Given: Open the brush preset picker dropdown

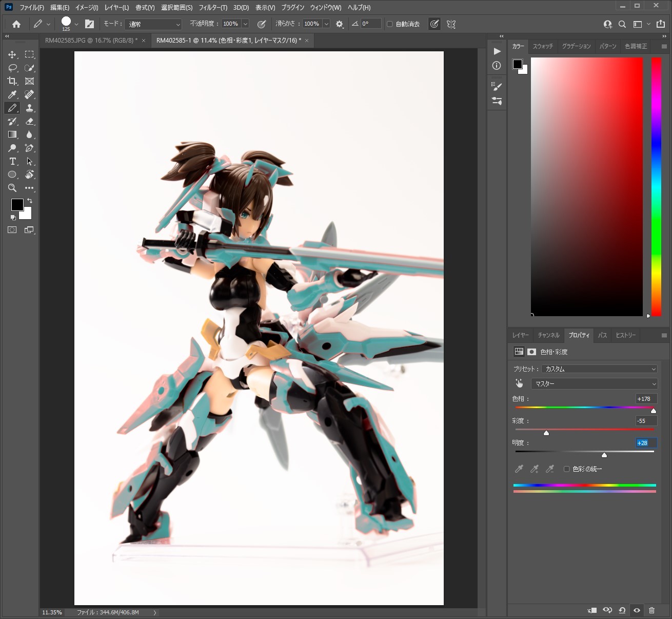Looking at the screenshot, I should click(x=76, y=24).
